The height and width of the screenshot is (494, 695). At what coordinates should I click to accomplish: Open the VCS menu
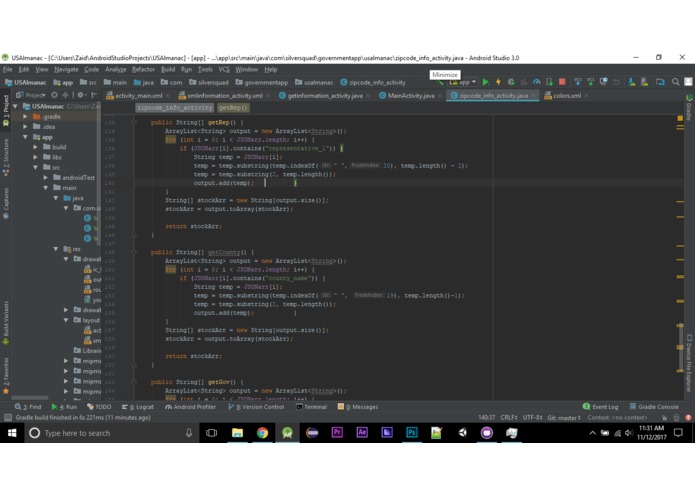224,70
